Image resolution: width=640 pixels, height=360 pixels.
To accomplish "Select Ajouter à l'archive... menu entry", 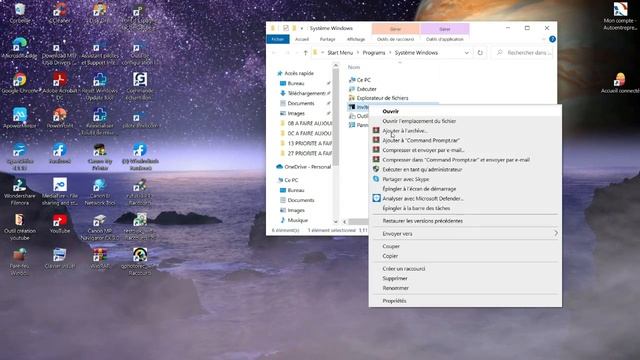I will [x=465, y=131].
